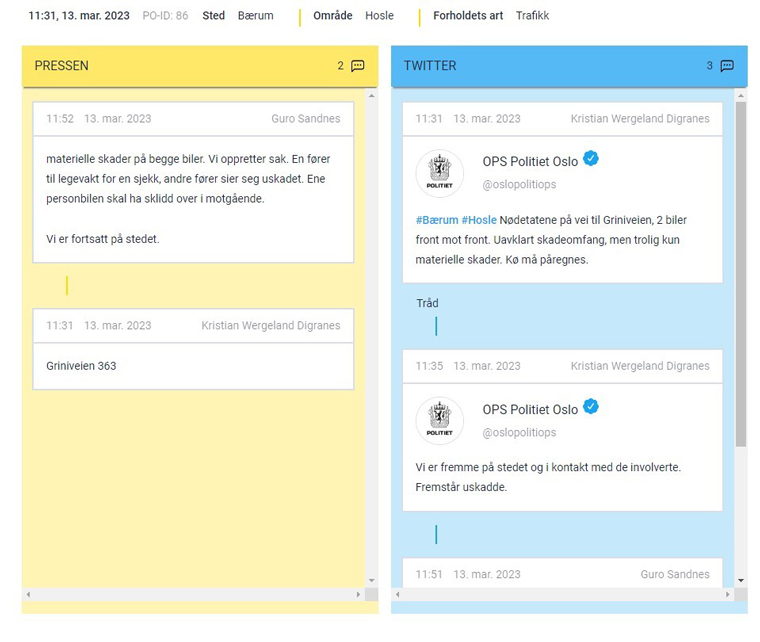Click Kristian Wergeland Digranes on PRESSEN 11:31 entry
Image resolution: width=760 pixels, height=642 pixels.
[271, 326]
